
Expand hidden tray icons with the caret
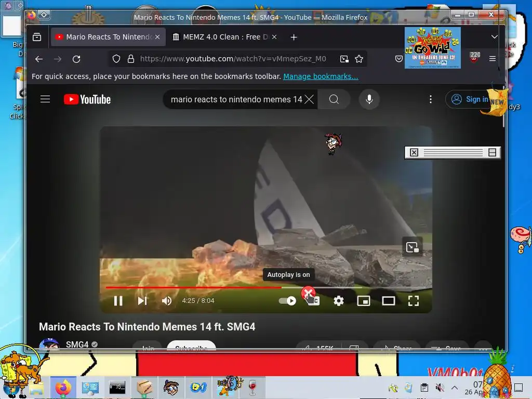[x=455, y=388]
